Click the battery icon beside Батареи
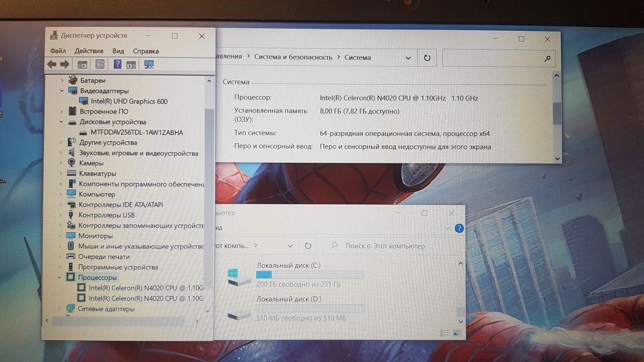The height and width of the screenshot is (362, 644). (x=73, y=80)
